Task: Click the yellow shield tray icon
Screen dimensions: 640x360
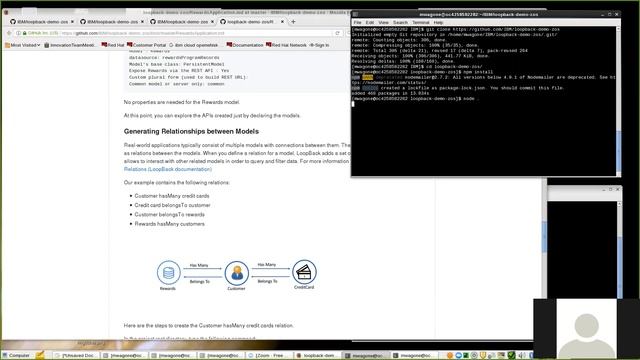Action: coord(483,356)
